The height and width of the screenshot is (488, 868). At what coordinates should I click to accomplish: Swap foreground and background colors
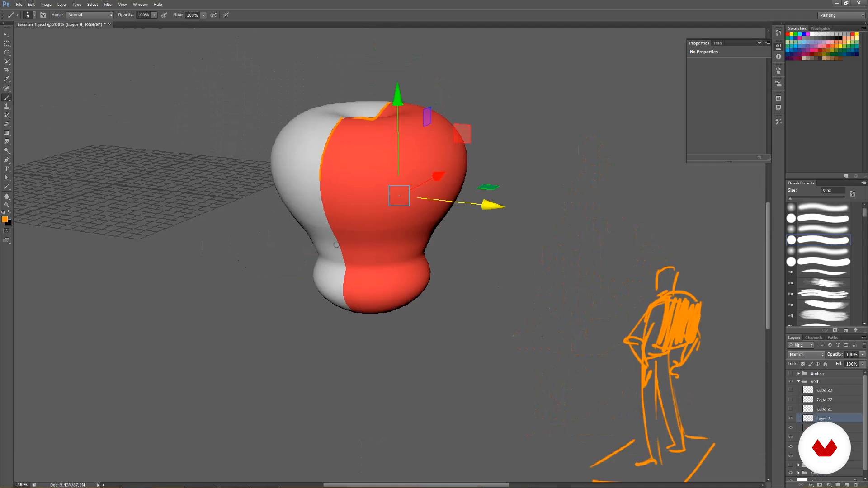(x=9, y=212)
